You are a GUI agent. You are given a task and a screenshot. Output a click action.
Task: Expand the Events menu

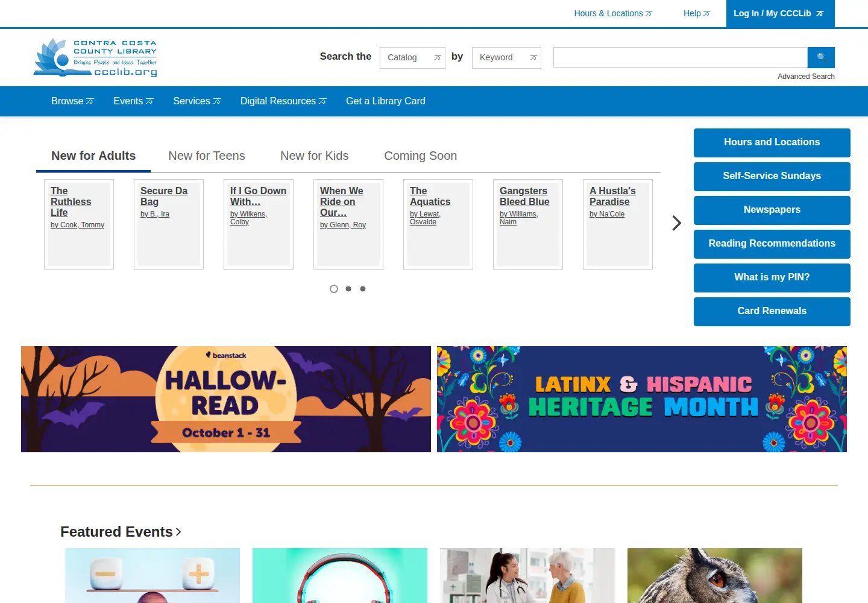tap(133, 101)
